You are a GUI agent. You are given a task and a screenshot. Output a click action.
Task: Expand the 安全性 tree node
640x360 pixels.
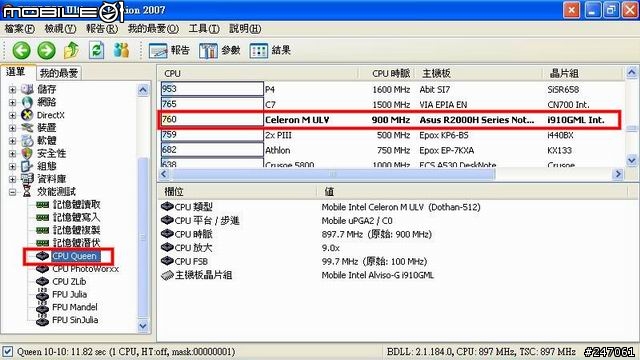pos(13,153)
